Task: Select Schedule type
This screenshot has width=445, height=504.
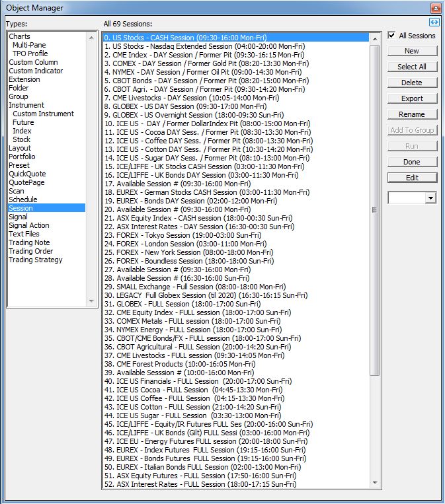Action: pos(23,199)
